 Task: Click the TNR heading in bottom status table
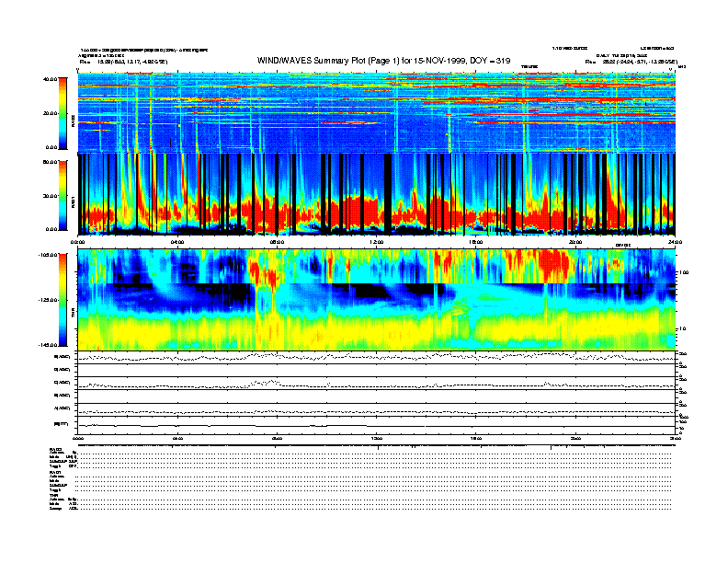coord(54,495)
